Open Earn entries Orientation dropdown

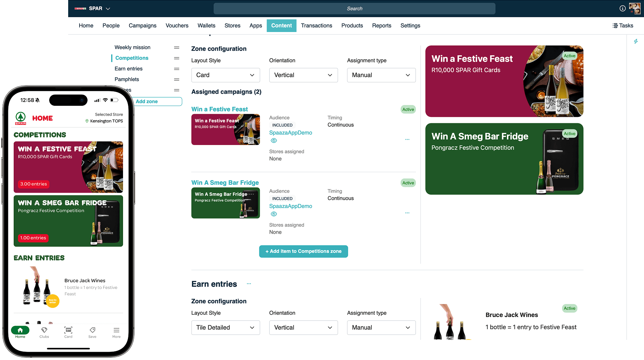tap(304, 328)
